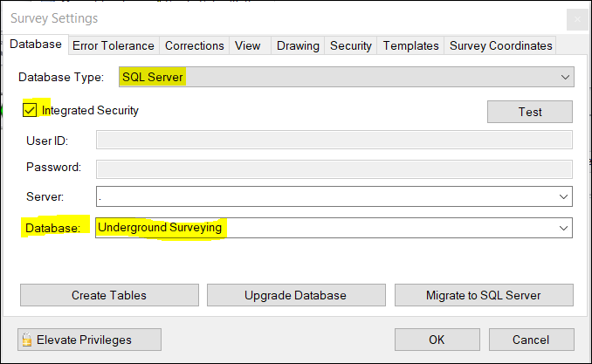Switch to the Templates tab
The height and width of the screenshot is (364, 592).
[x=411, y=45]
